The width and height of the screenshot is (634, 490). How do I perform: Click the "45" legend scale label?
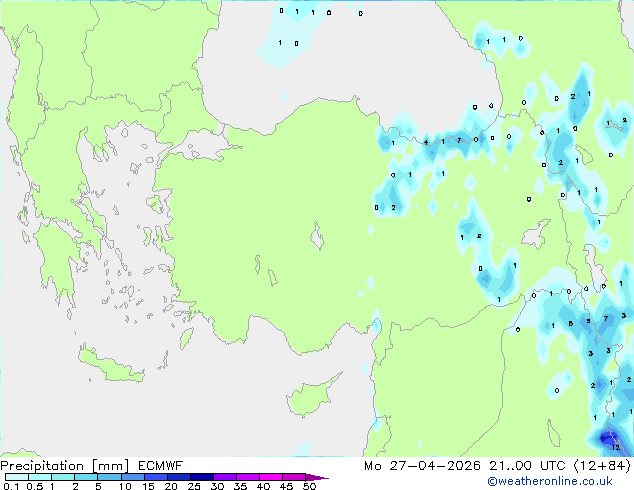pyautogui.click(x=286, y=486)
